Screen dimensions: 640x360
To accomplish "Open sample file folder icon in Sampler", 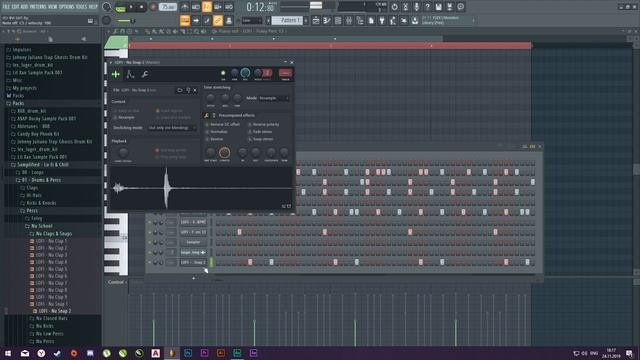I will click(180, 90).
